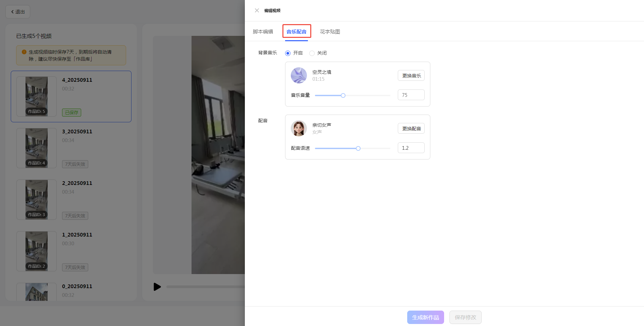Select the thumbnail of video 4_20250911
This screenshot has width=644, height=326.
point(37,96)
